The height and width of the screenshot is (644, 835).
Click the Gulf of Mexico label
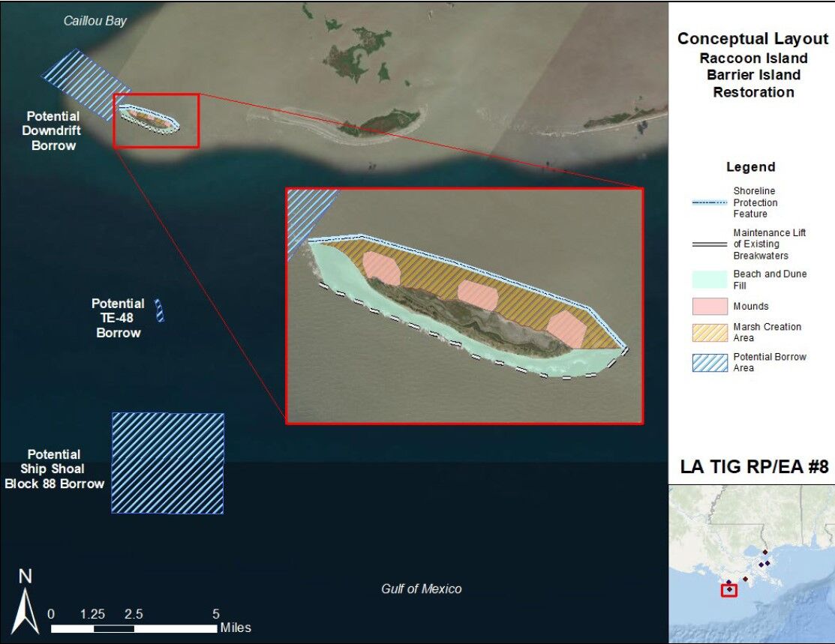[421, 589]
